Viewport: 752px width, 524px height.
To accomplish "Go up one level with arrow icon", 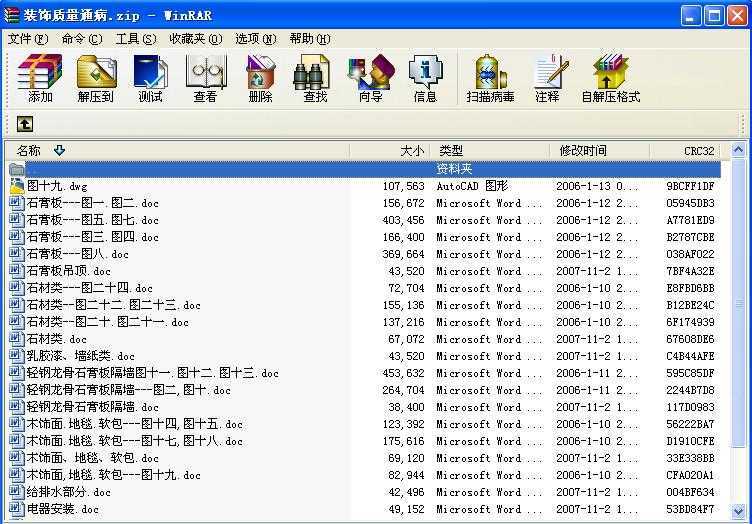I will pos(25,124).
